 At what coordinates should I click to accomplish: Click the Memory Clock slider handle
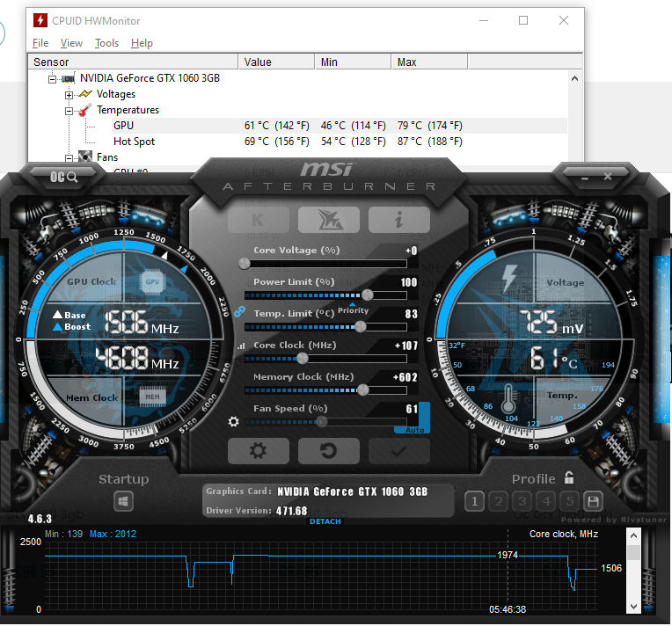[363, 389]
